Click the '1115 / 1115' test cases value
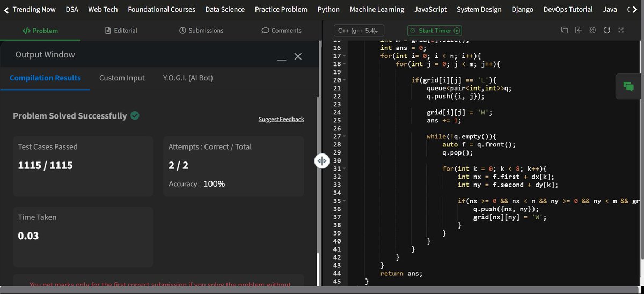The height and width of the screenshot is (294, 644). tap(45, 165)
